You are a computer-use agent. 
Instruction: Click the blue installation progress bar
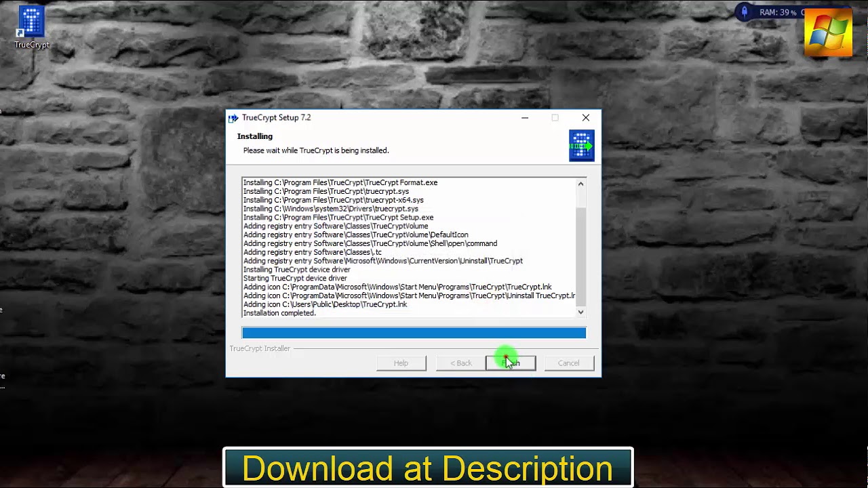click(414, 333)
